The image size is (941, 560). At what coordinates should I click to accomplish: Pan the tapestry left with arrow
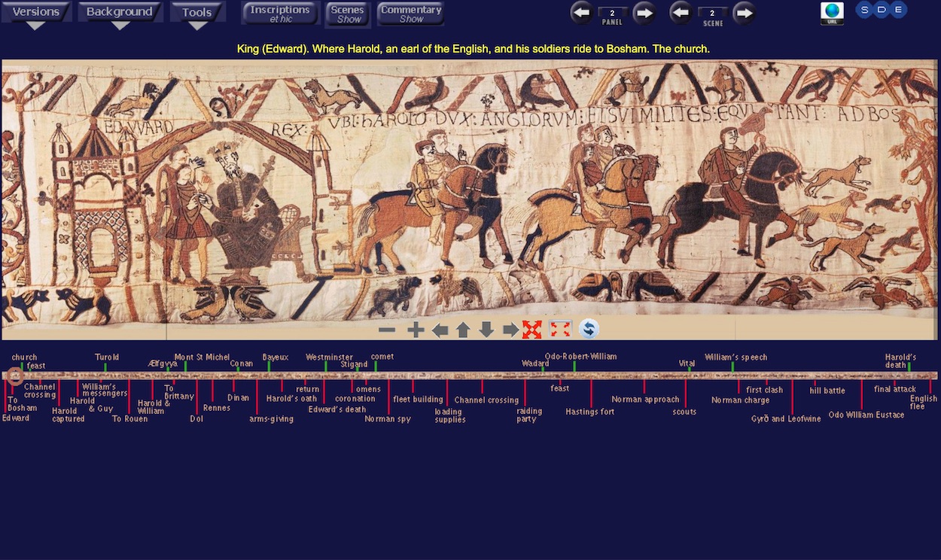tap(440, 330)
